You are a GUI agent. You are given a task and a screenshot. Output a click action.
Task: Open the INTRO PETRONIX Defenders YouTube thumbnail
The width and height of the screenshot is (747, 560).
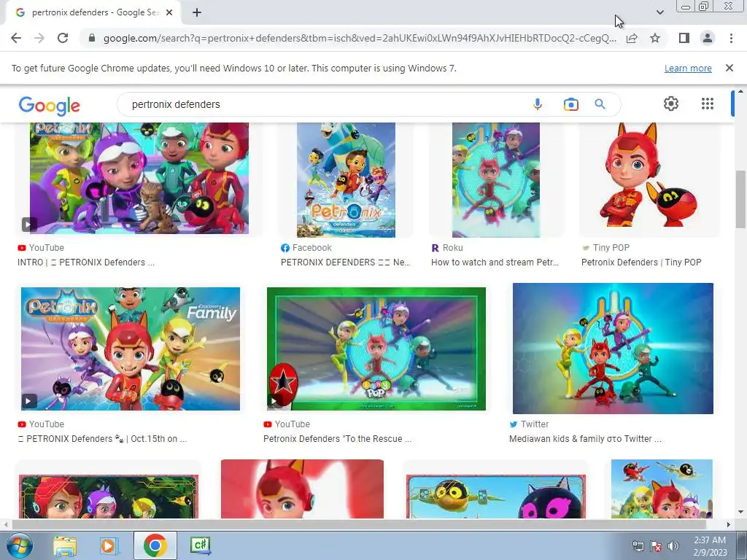(x=139, y=178)
